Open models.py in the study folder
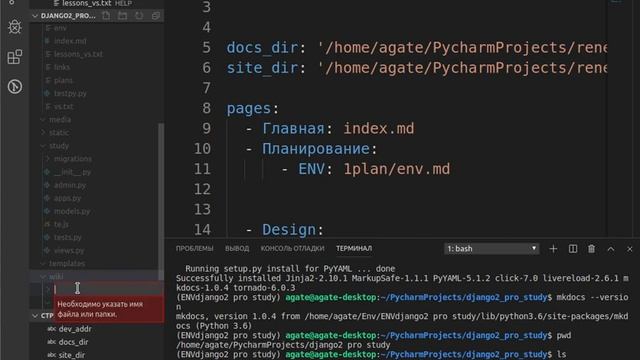This screenshot has width=640, height=360. tap(72, 211)
